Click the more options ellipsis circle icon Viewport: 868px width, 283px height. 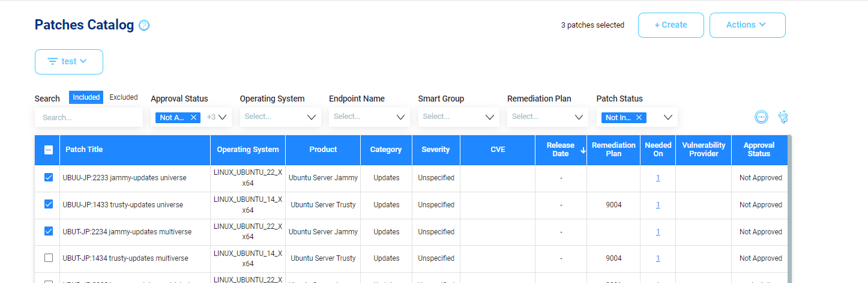761,117
